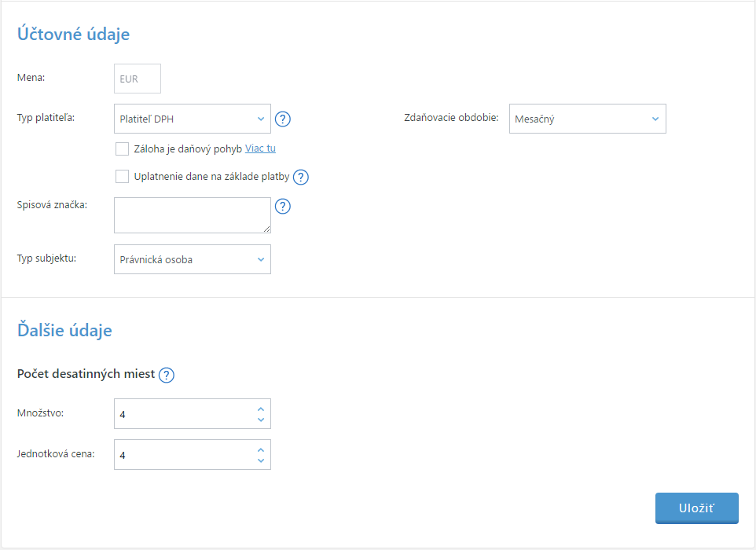Decrease Množstvo decimal places with down arrow
The height and width of the screenshot is (550, 756).
click(261, 420)
